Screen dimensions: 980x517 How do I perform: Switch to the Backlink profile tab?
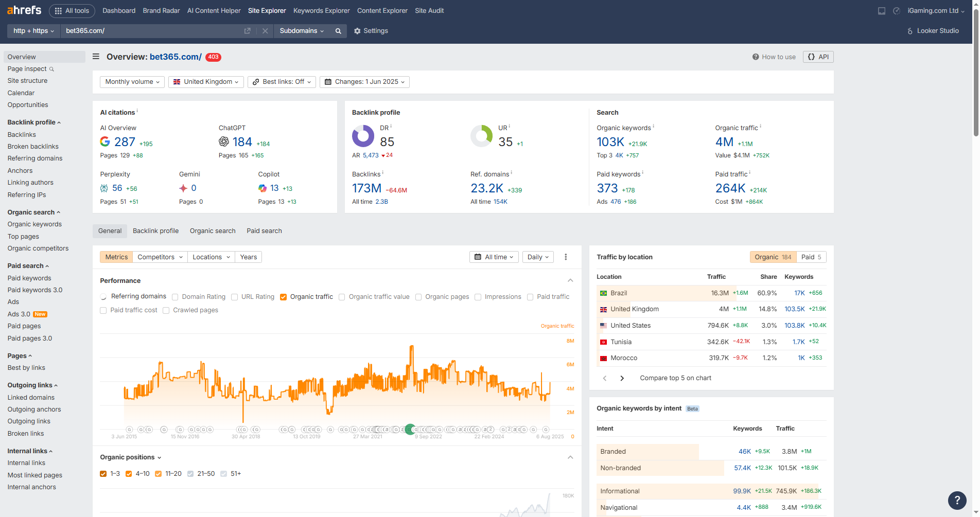click(x=155, y=231)
